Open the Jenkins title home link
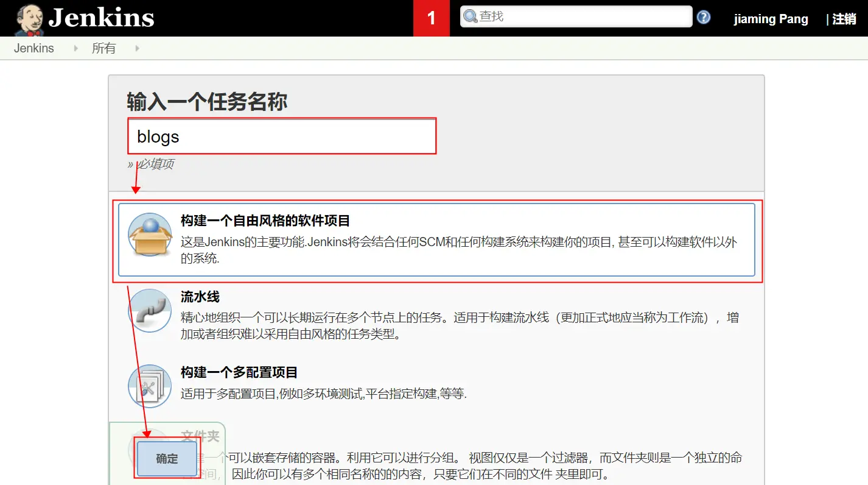 click(101, 18)
